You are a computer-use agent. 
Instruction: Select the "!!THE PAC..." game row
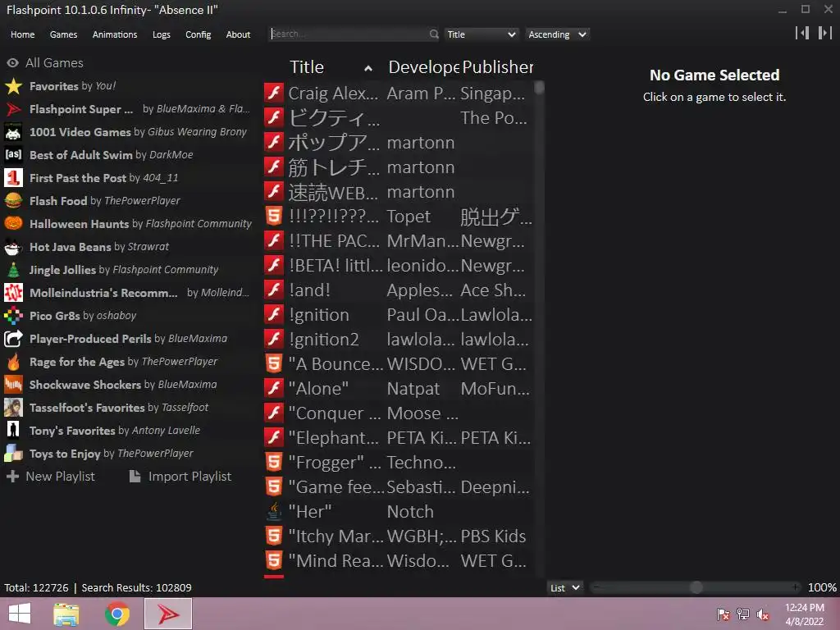coord(399,241)
